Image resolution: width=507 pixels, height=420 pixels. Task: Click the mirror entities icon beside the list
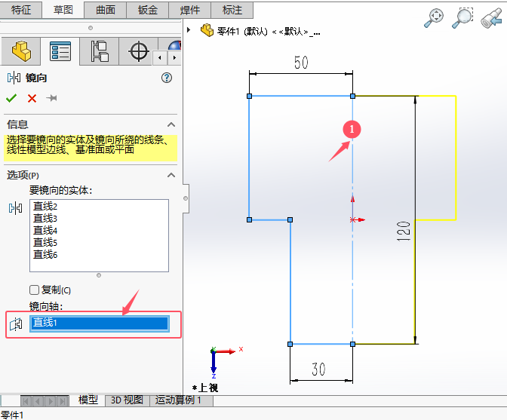(x=15, y=208)
